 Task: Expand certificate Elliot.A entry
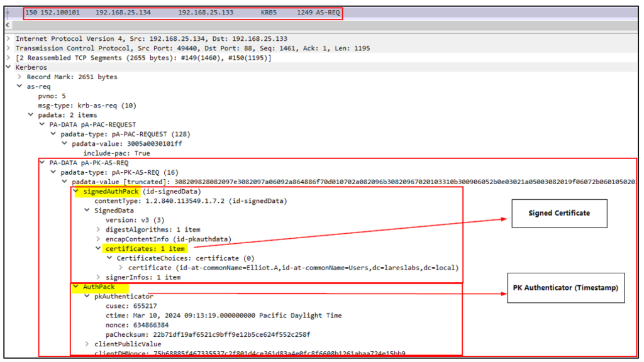[121, 268]
